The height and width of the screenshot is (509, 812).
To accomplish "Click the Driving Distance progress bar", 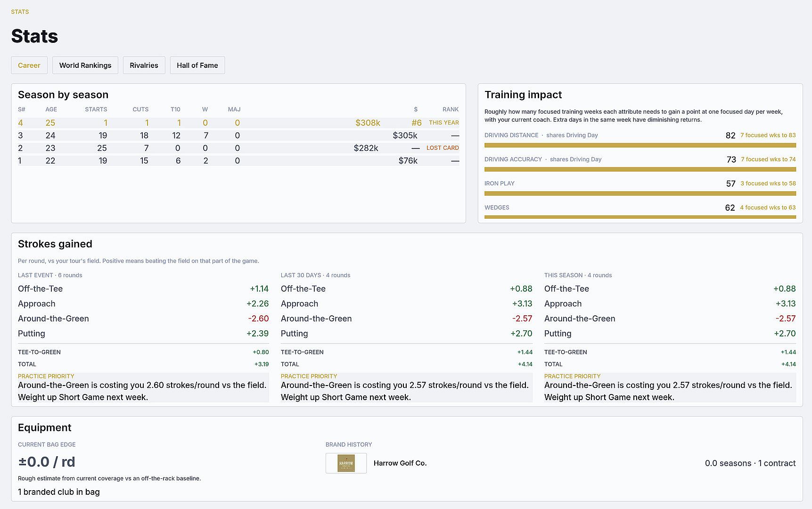I will point(640,145).
